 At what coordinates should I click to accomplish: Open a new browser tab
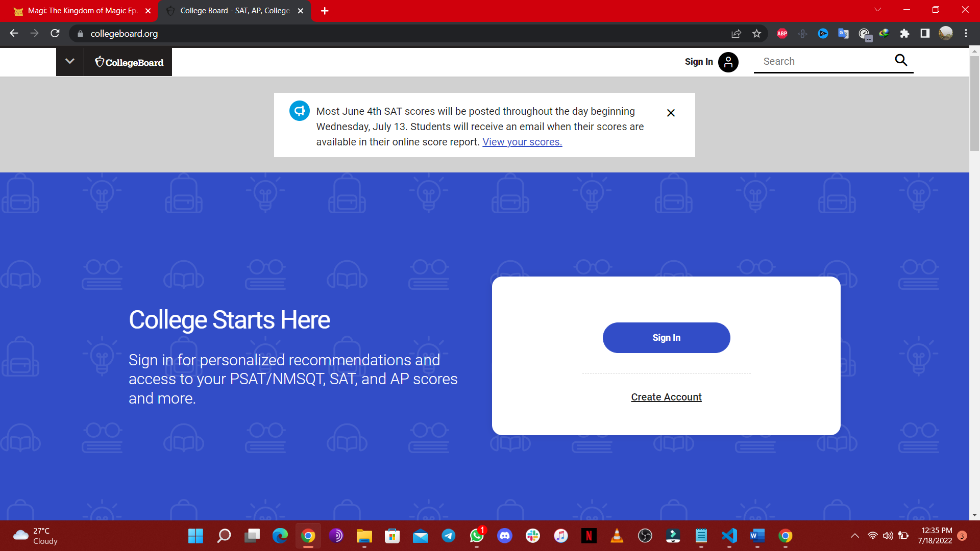point(325,11)
